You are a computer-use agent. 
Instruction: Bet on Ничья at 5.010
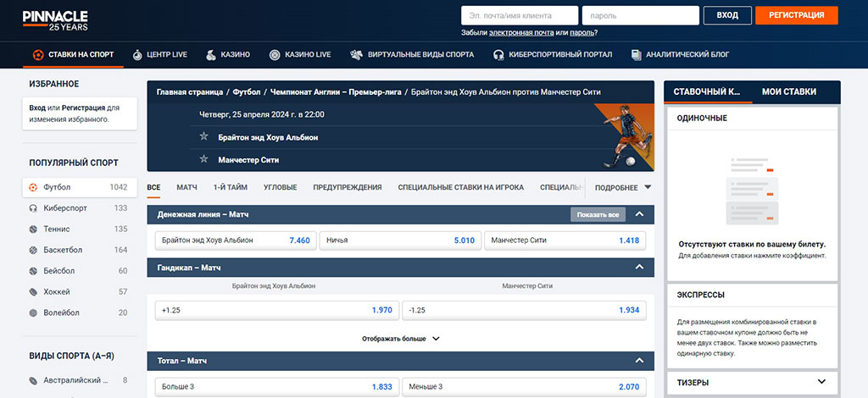point(400,240)
